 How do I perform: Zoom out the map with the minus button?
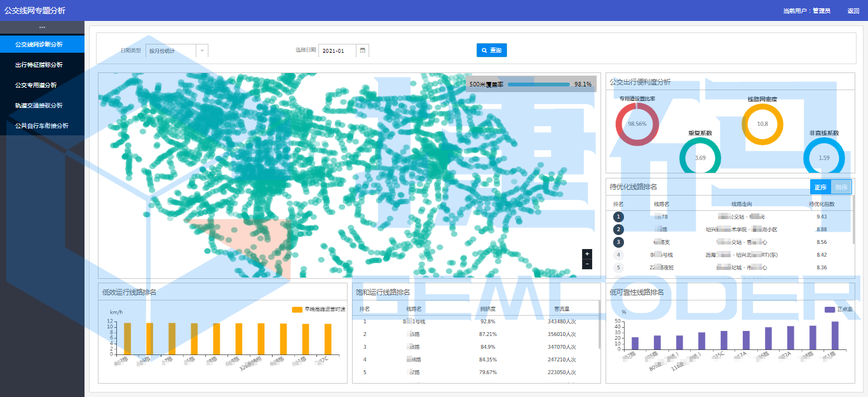(587, 264)
